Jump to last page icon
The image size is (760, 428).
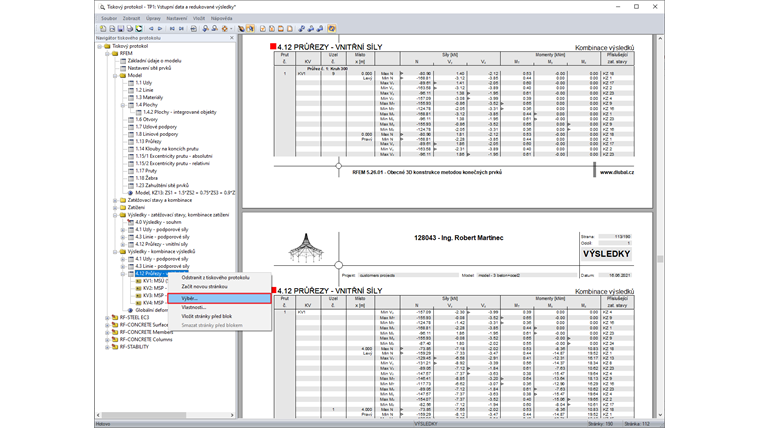tap(181, 29)
